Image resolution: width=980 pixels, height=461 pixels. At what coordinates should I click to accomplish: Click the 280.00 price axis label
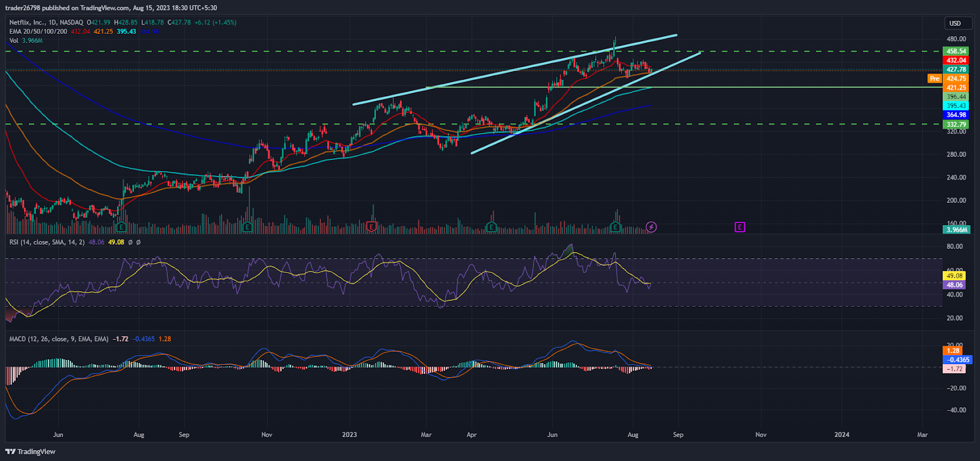(956, 154)
